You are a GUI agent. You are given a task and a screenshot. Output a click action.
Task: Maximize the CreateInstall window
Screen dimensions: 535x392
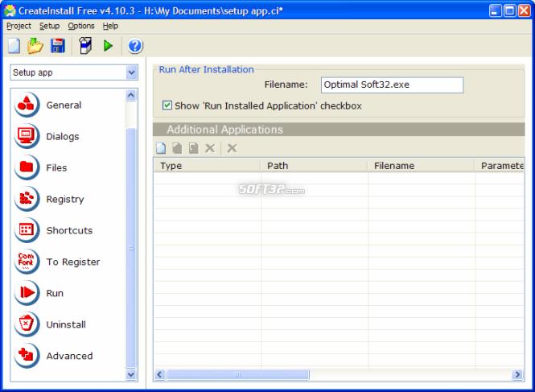click(510, 11)
